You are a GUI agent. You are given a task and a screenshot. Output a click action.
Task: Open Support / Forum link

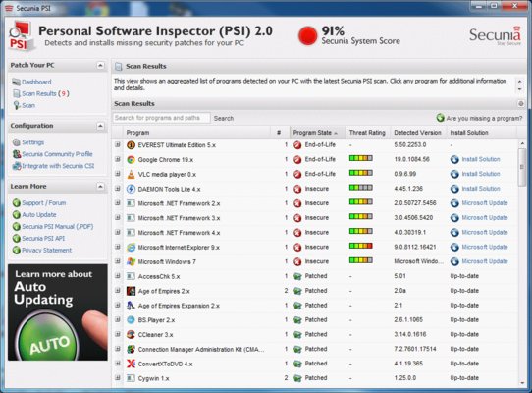coord(44,203)
